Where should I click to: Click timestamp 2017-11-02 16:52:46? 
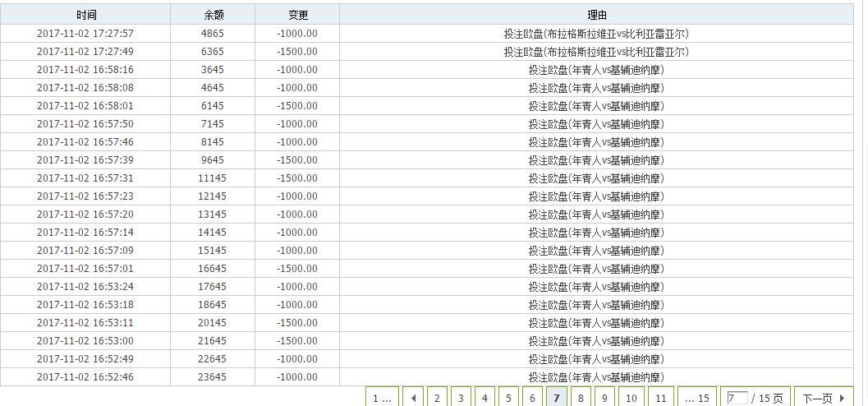coord(85,376)
